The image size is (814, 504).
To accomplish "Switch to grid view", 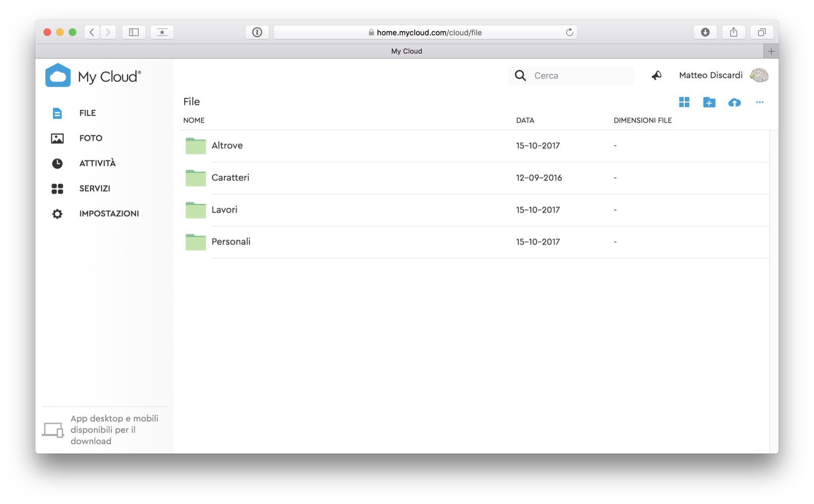I will pyautogui.click(x=684, y=102).
